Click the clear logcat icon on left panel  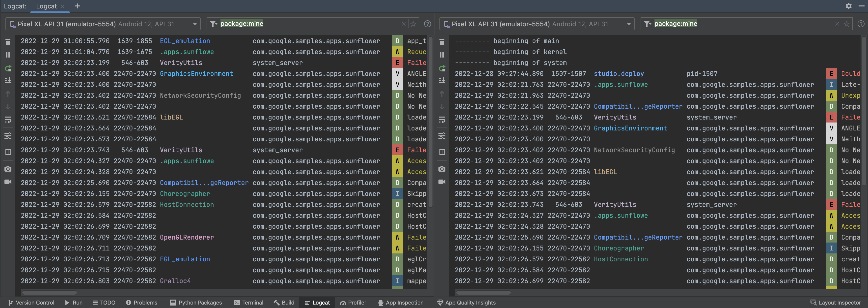coord(8,40)
